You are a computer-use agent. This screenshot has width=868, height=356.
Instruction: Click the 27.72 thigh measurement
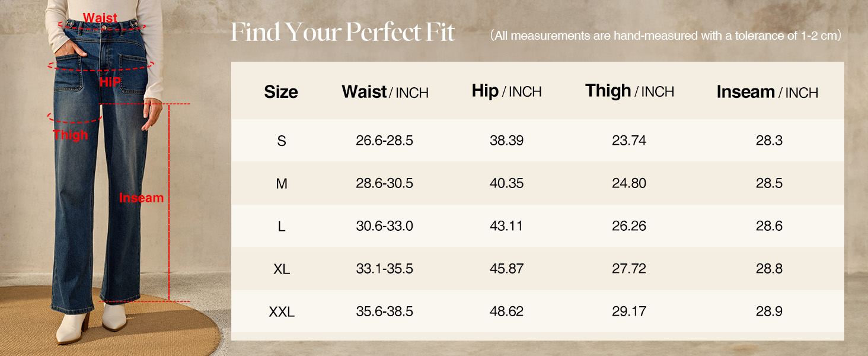pos(628,269)
